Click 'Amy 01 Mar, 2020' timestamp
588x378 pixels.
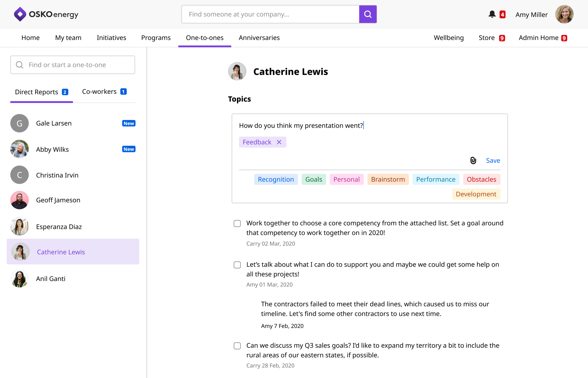[269, 284]
